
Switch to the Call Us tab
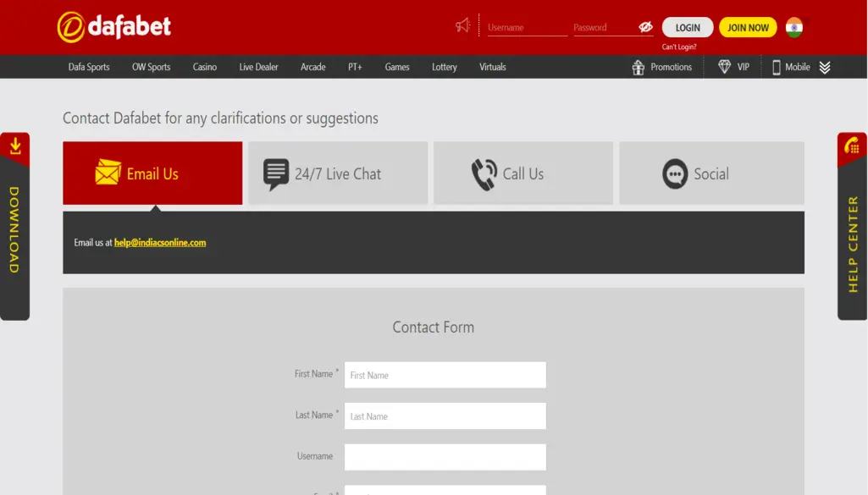pos(523,173)
